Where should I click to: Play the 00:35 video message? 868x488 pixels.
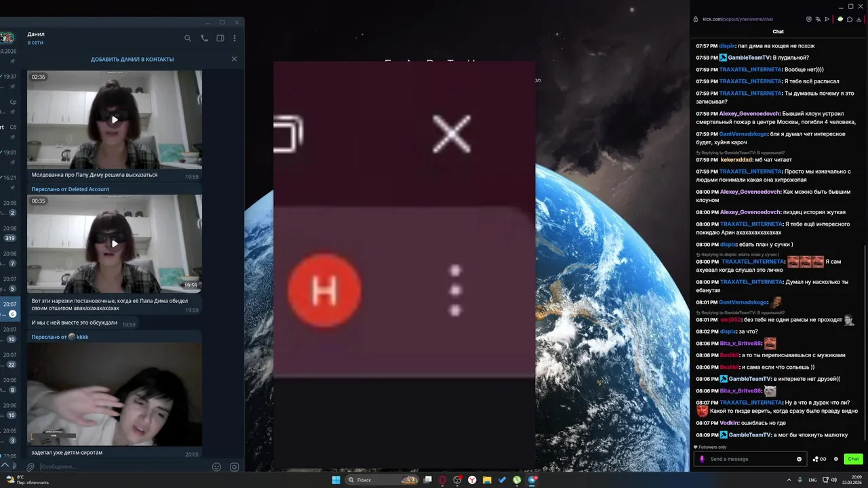coord(115,243)
